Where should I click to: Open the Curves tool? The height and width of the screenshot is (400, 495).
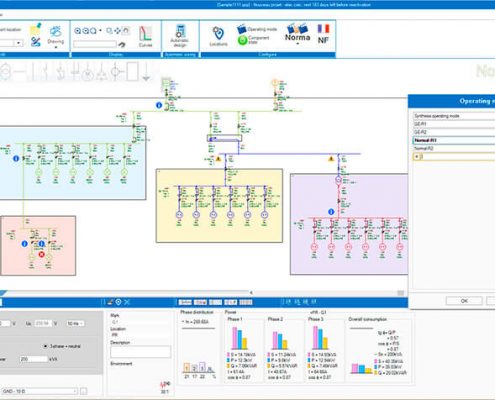click(145, 37)
